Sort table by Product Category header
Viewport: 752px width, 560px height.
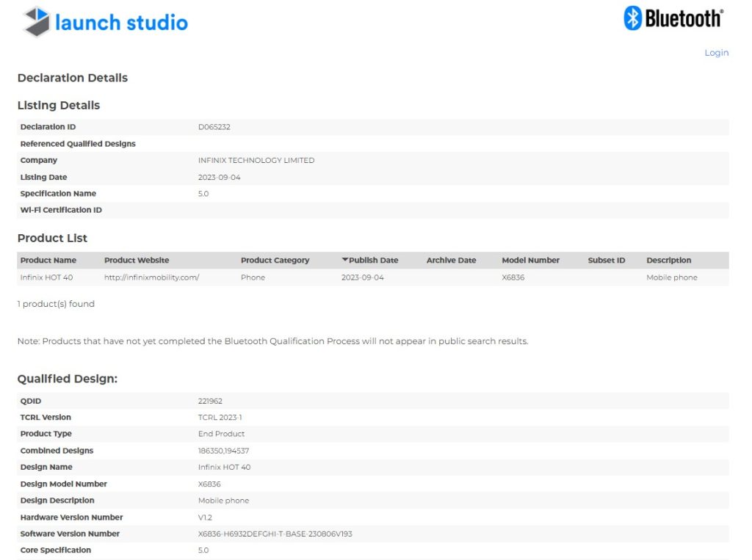(x=275, y=261)
